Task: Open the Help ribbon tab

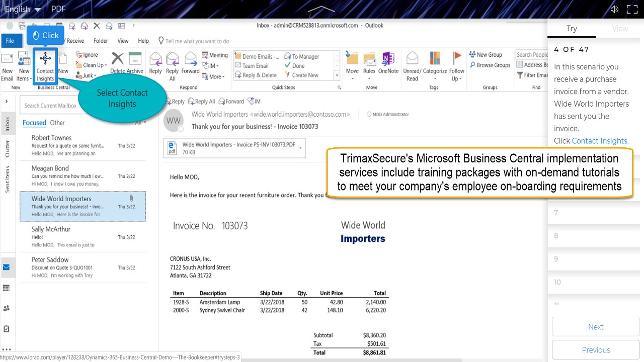Action: [x=143, y=41]
